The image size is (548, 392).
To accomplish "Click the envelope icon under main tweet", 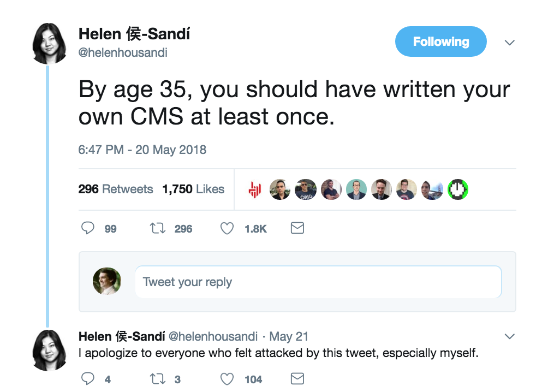I will pos(297,228).
